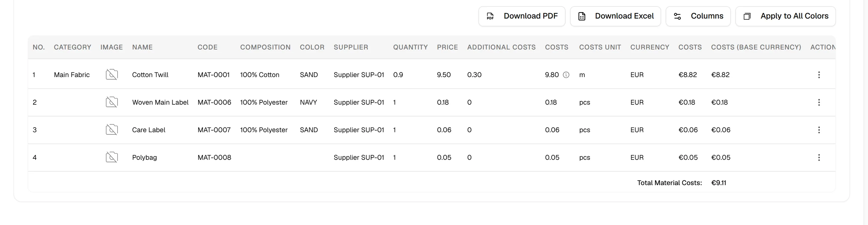This screenshot has width=868, height=225.
Task: Click the Woven Main Label image placeholder
Action: 112,102
